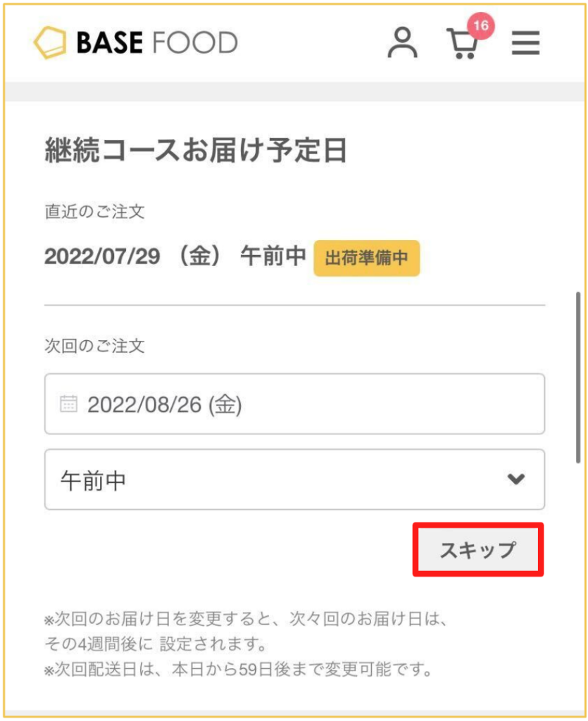Click the BASE FOOD hexagon logo icon

coord(50,43)
